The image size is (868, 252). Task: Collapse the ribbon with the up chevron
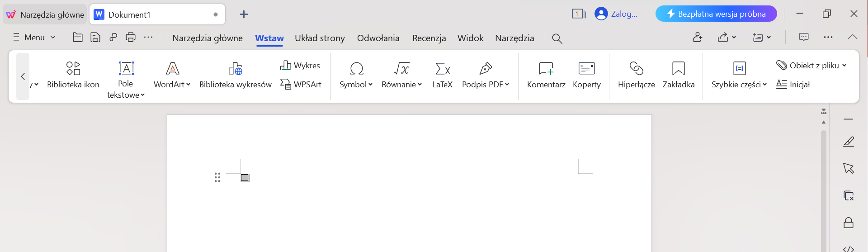[853, 37]
